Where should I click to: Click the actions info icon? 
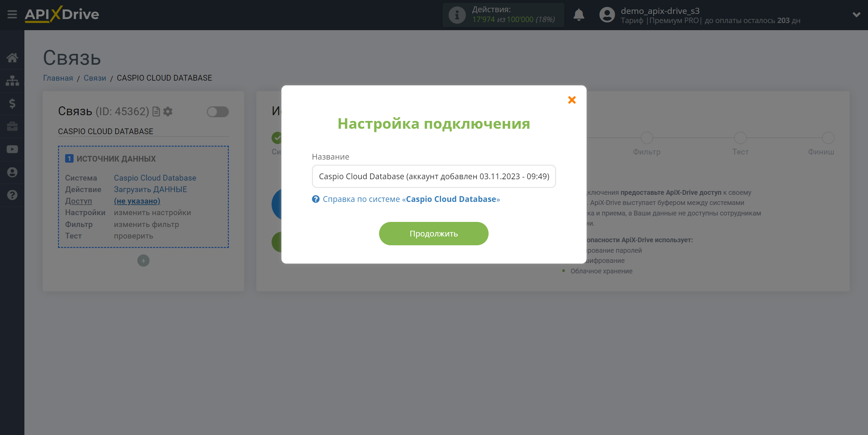click(457, 15)
